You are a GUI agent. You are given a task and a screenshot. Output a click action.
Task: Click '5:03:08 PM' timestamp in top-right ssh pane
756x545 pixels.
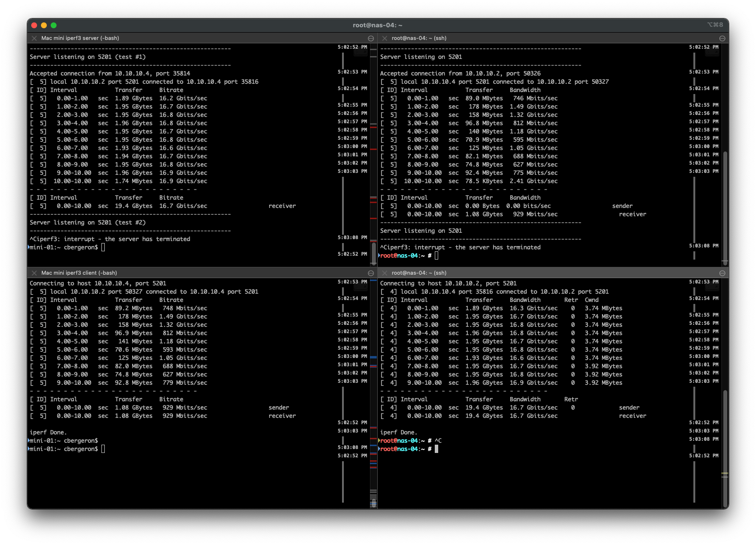point(704,246)
